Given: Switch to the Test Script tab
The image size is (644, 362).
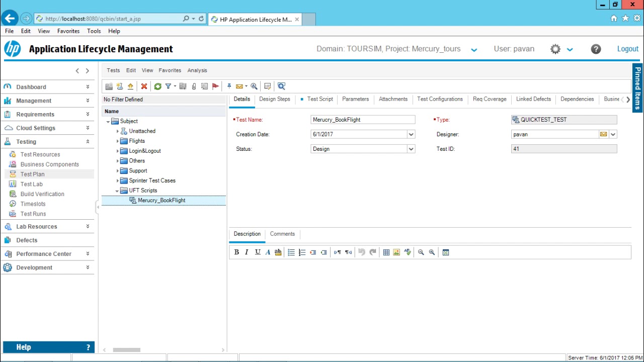Looking at the screenshot, I should (x=320, y=99).
